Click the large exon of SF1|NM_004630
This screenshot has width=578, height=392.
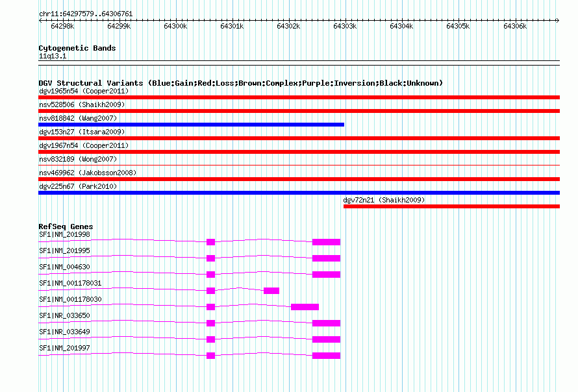pyautogui.click(x=326, y=275)
